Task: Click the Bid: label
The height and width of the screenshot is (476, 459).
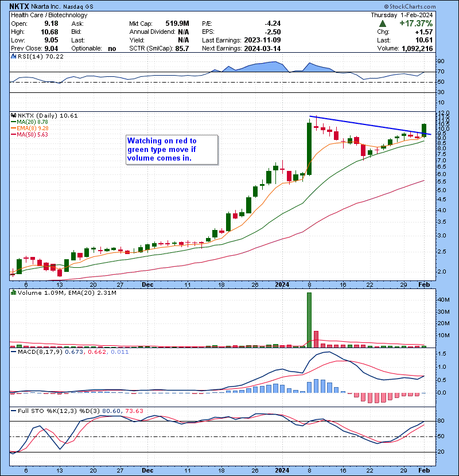Action: click(x=76, y=32)
